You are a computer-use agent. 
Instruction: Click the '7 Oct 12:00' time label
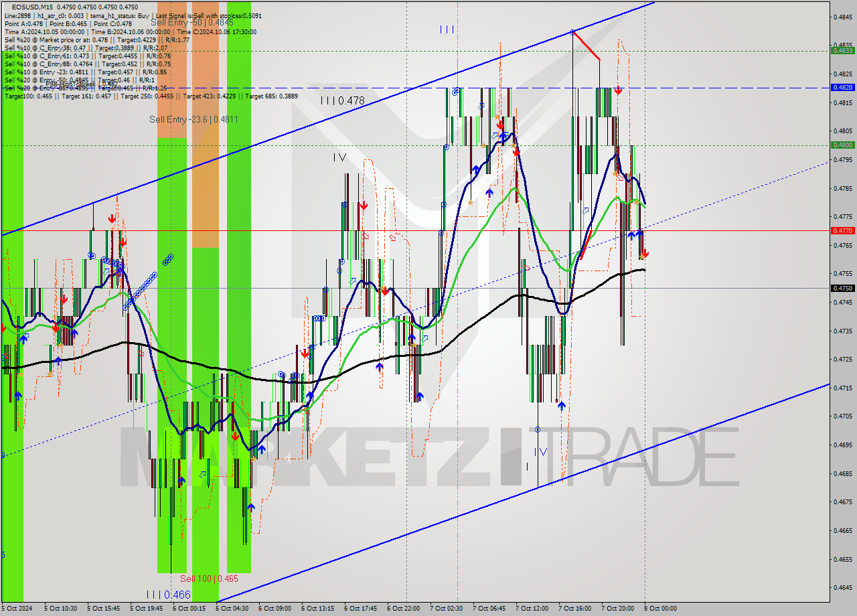pos(532,609)
